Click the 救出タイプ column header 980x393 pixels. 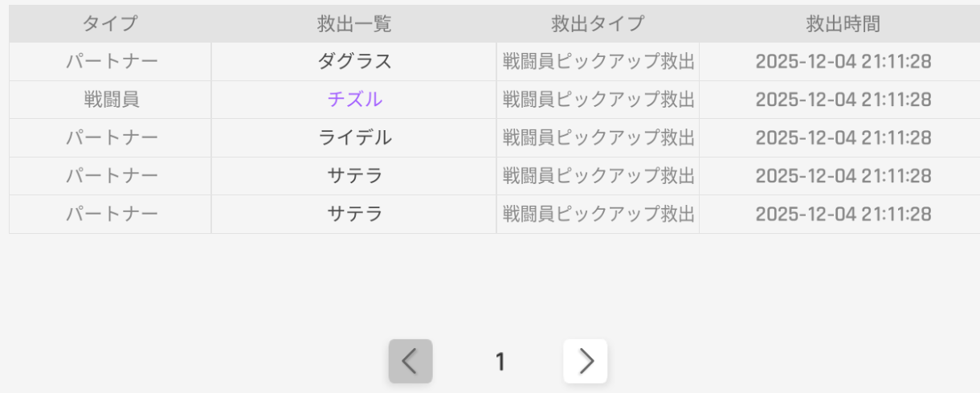(598, 24)
